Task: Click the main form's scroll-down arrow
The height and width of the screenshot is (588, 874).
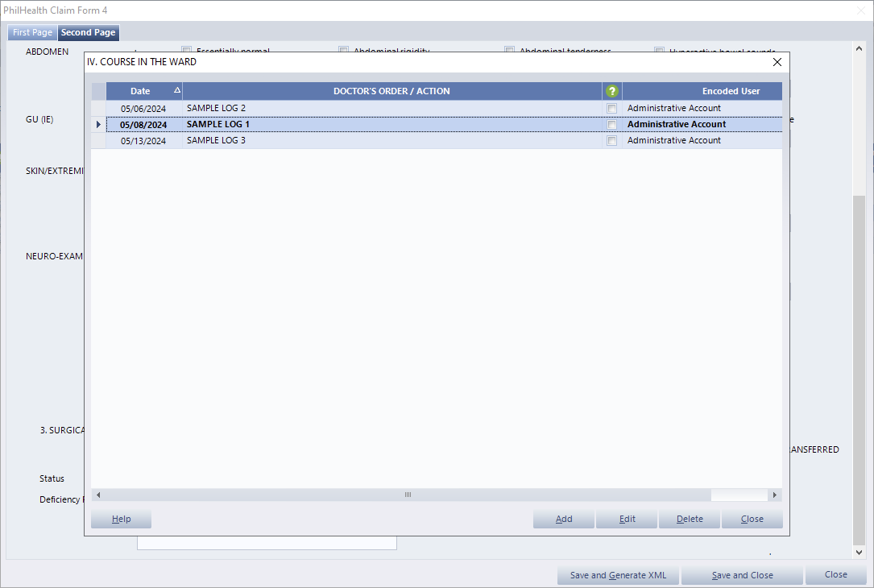Action: [x=859, y=553]
